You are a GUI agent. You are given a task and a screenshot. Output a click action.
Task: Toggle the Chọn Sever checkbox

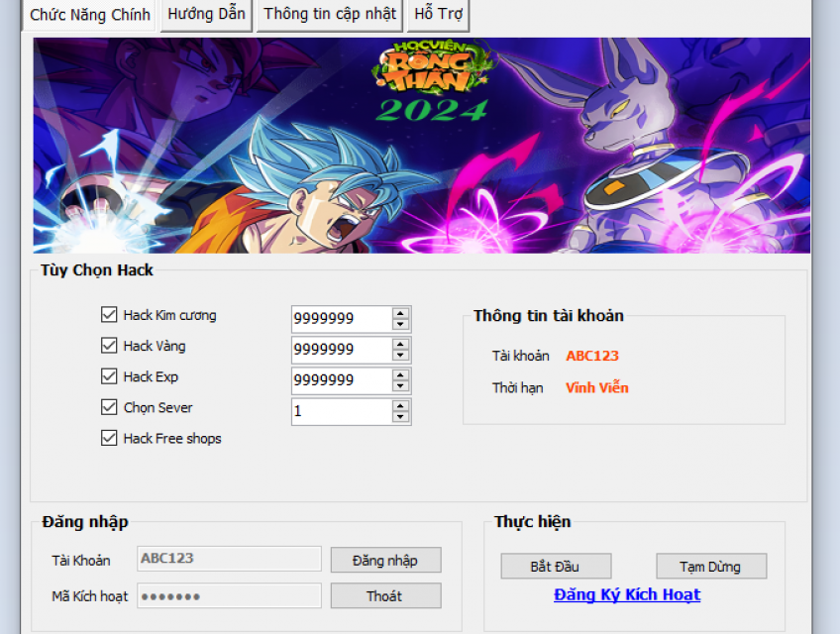tap(109, 407)
